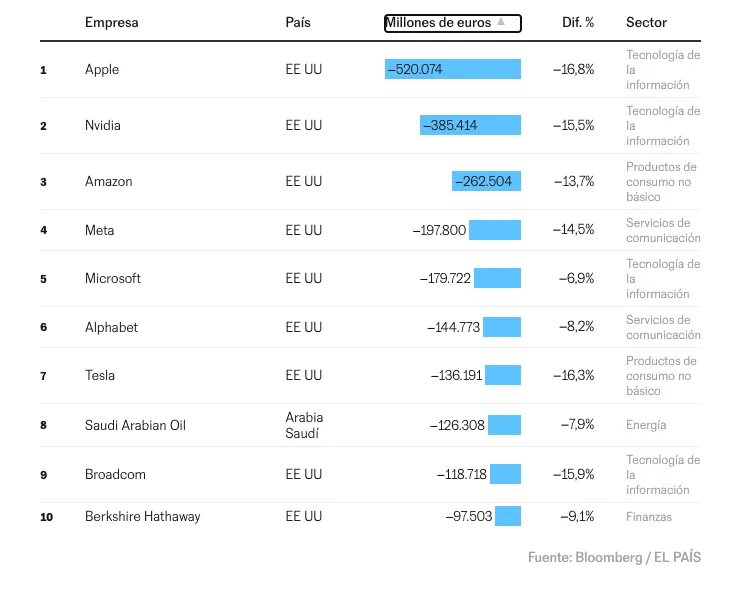The image size is (732, 589).
Task: Select the Nvidia row name
Action: tap(105, 125)
